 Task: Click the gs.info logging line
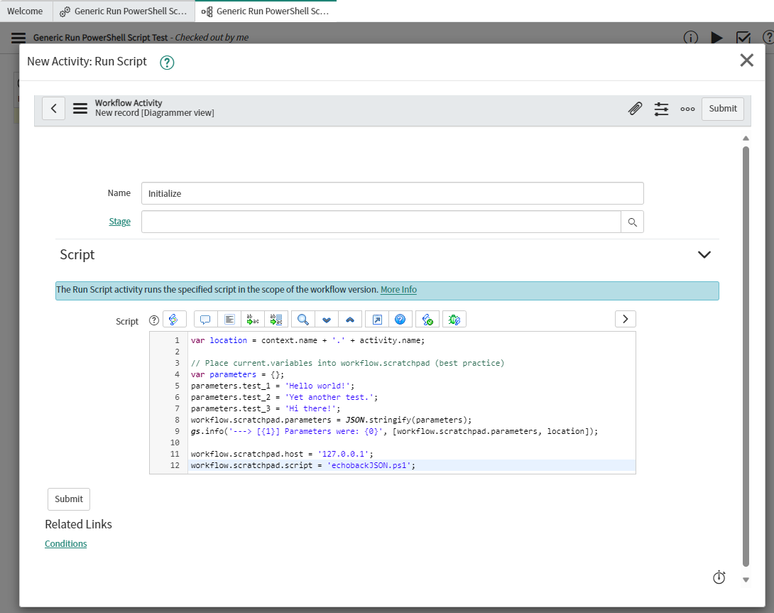(x=411, y=431)
